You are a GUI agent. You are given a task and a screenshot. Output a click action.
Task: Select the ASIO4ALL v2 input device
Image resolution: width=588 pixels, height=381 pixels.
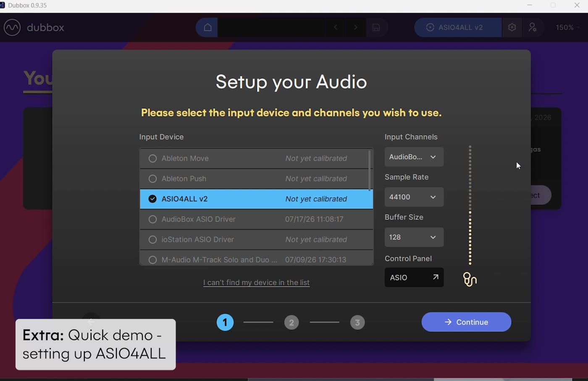coord(256,199)
